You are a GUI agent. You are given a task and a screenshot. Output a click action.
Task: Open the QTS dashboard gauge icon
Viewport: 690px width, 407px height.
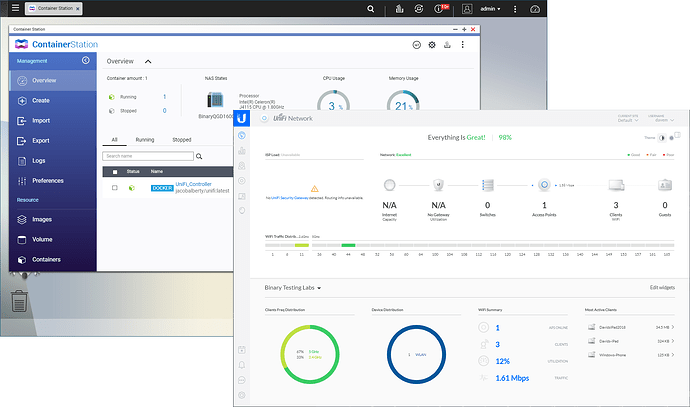(535, 9)
